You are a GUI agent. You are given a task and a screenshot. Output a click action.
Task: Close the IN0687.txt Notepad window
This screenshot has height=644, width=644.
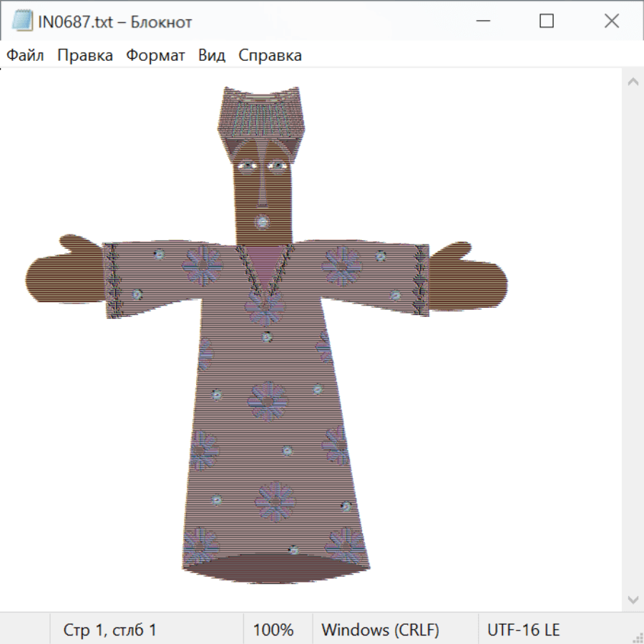(x=611, y=21)
